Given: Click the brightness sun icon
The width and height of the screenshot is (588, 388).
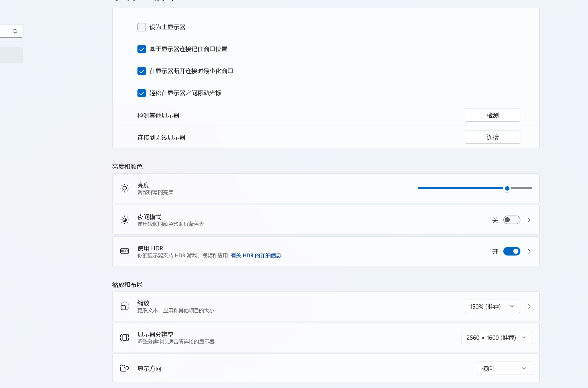Looking at the screenshot, I should [x=125, y=188].
